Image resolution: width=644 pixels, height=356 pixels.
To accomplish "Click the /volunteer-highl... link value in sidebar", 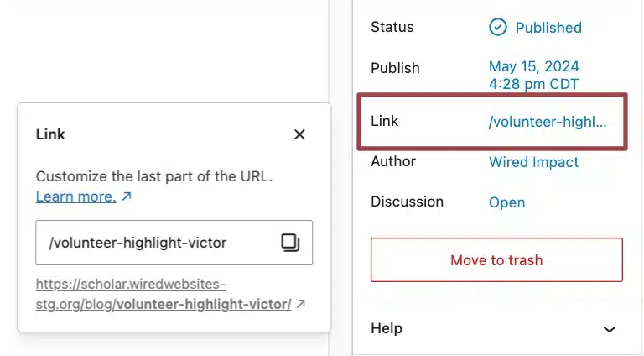I will 548,122.
